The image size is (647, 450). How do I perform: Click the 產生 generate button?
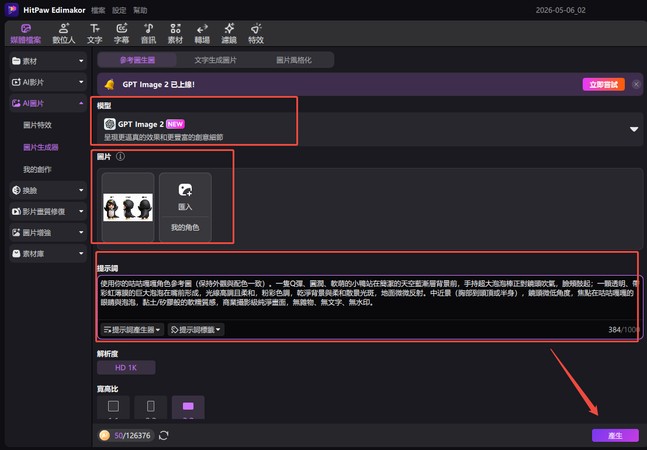[615, 435]
